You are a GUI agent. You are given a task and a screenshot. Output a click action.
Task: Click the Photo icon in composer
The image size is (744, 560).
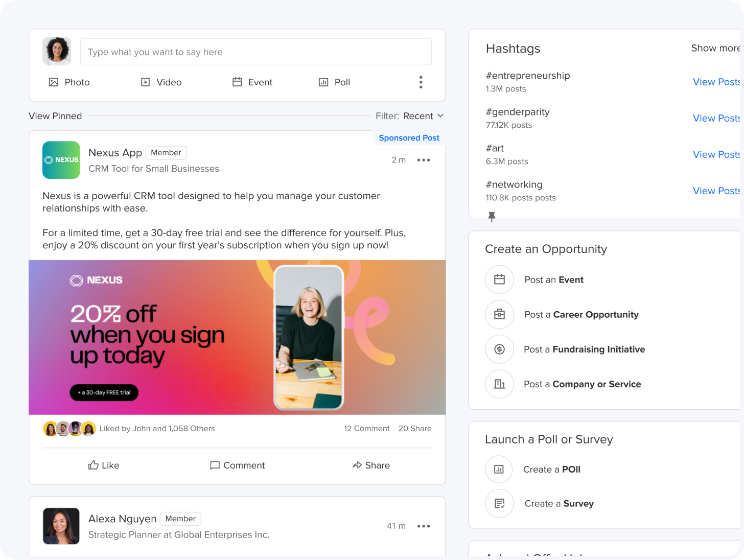point(53,82)
